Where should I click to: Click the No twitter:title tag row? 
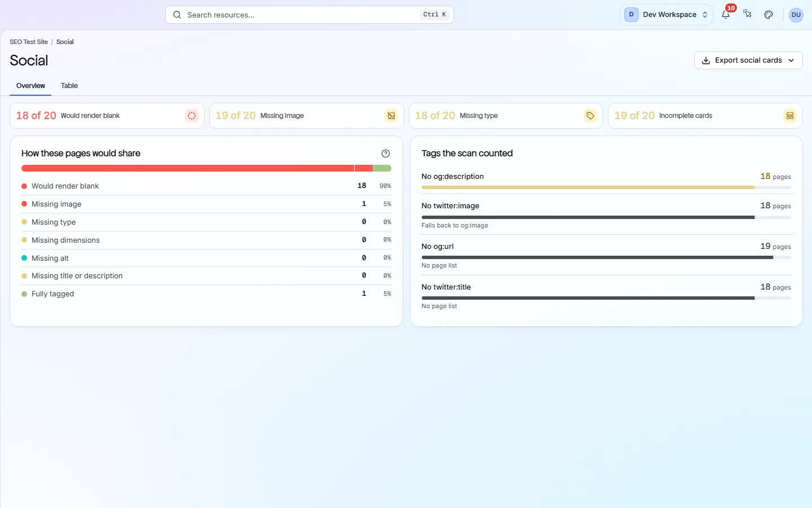click(x=606, y=296)
